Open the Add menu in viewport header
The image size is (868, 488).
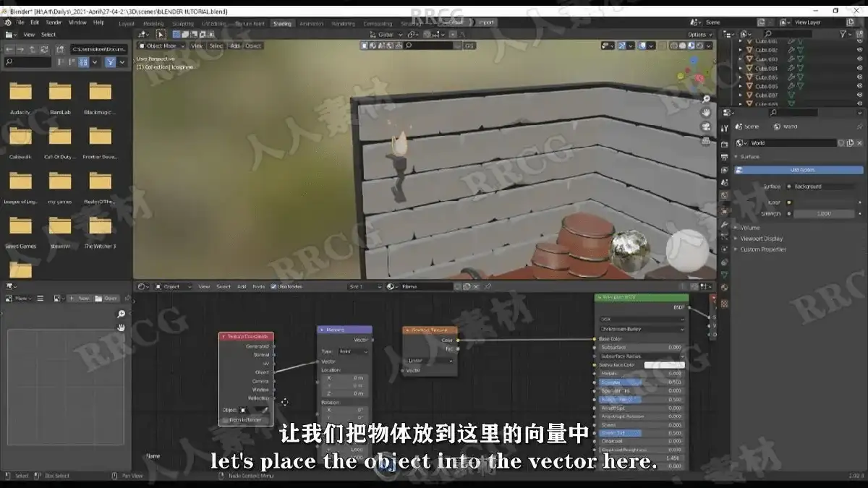tap(235, 46)
